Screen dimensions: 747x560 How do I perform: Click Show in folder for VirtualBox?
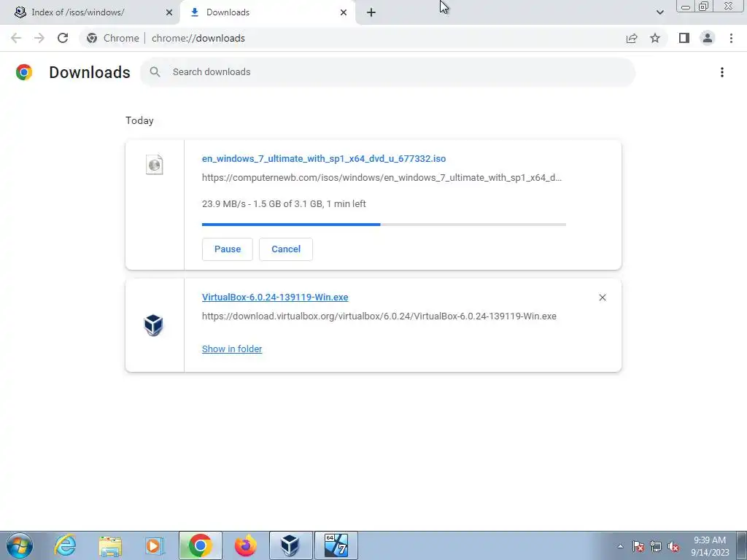point(232,349)
